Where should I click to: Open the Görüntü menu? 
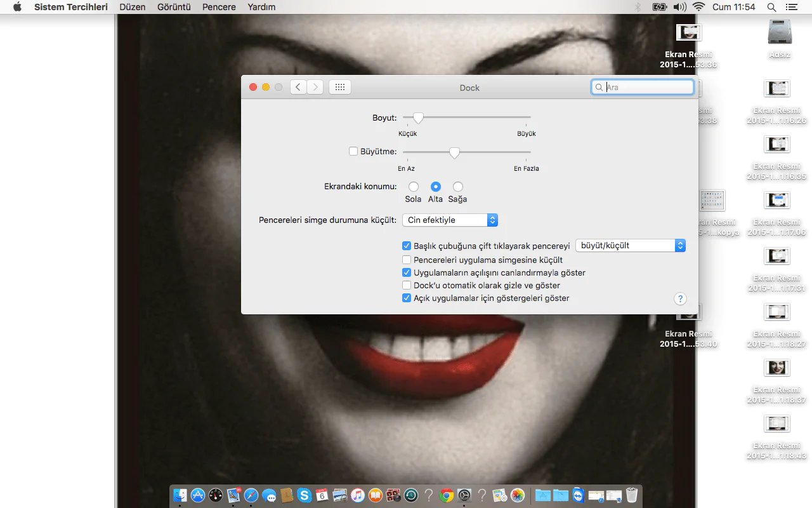[x=174, y=7]
